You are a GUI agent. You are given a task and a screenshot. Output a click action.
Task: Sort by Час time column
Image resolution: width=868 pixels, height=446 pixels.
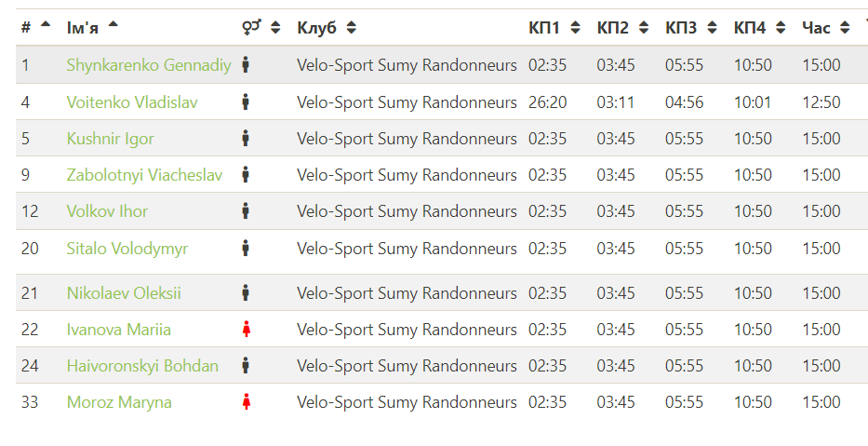pos(844,28)
